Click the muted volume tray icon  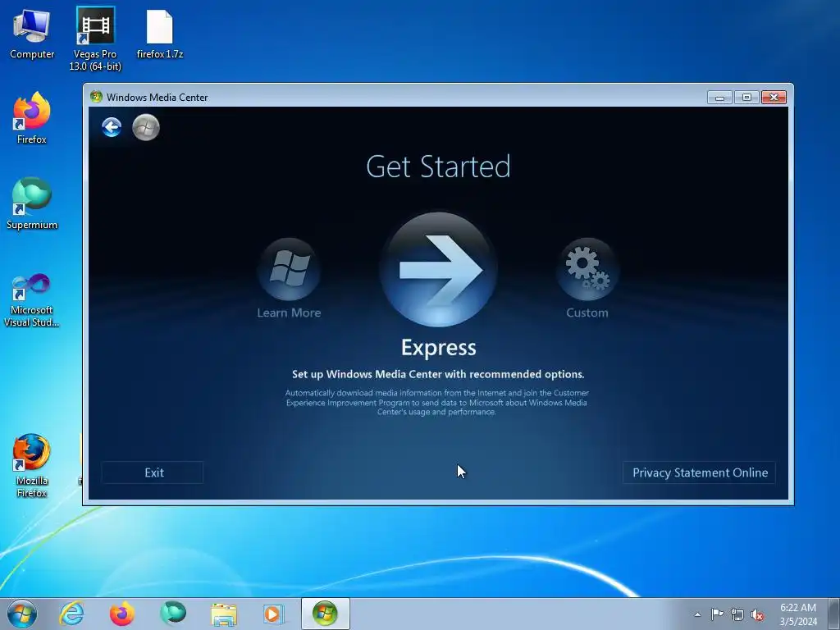[x=757, y=614]
